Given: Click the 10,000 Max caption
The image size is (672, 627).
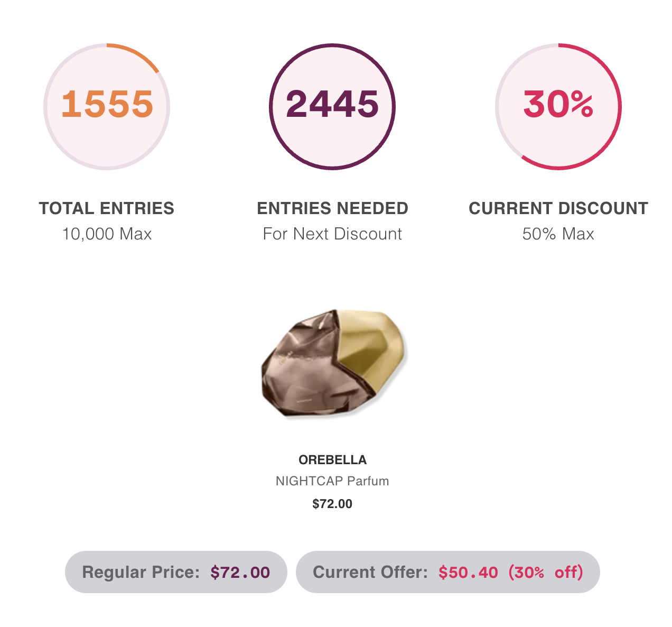Looking at the screenshot, I should point(107,234).
